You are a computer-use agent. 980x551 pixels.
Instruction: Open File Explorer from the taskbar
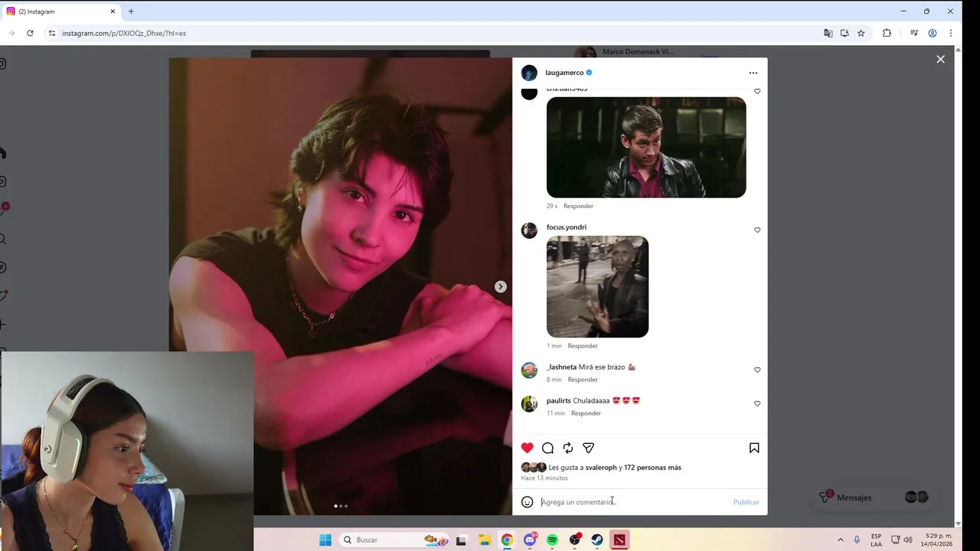coord(484,540)
